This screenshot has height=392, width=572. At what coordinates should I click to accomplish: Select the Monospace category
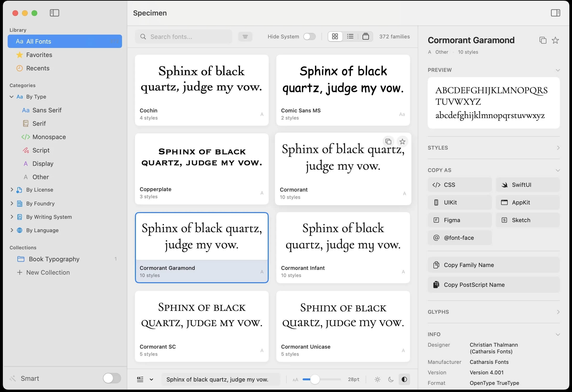[49, 137]
